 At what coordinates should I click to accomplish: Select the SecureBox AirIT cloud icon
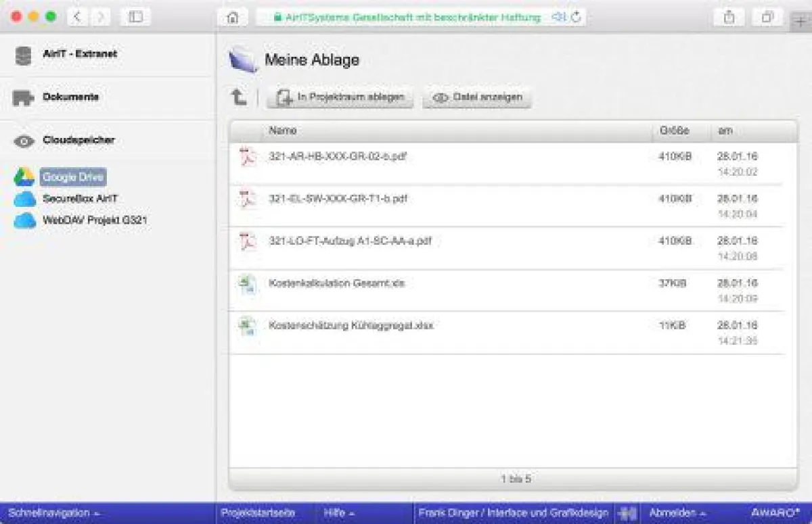pos(25,199)
